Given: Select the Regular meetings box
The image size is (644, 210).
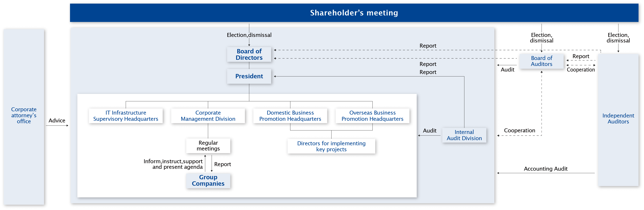Looking at the screenshot, I should click(208, 146).
